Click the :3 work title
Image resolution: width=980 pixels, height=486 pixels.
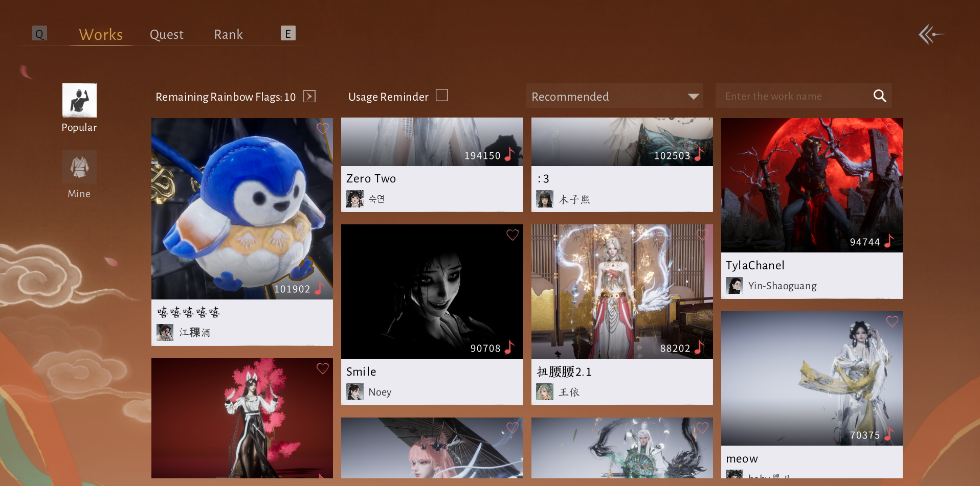point(543,179)
